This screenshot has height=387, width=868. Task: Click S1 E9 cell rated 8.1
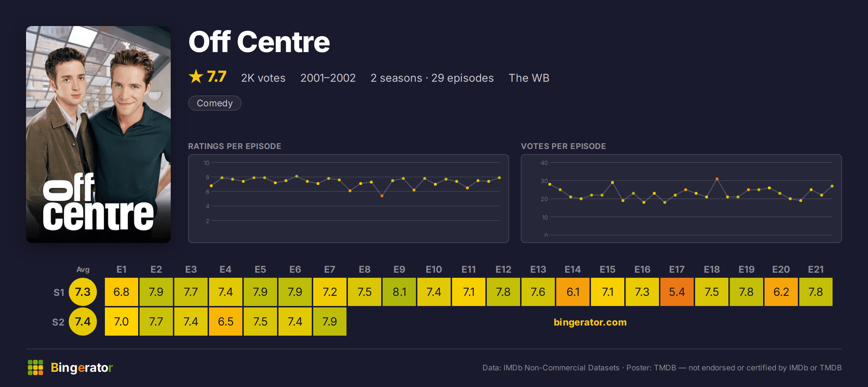click(399, 292)
